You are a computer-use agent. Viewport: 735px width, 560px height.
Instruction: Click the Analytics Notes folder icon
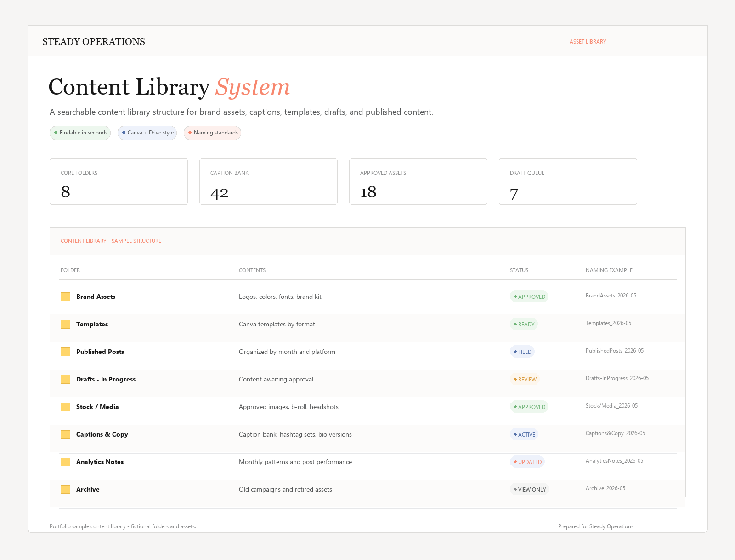point(65,462)
